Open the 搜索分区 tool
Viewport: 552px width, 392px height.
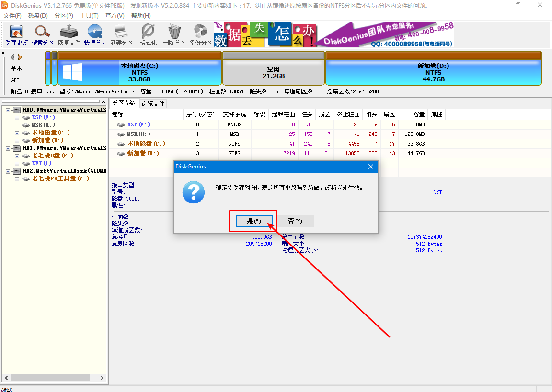43,35
